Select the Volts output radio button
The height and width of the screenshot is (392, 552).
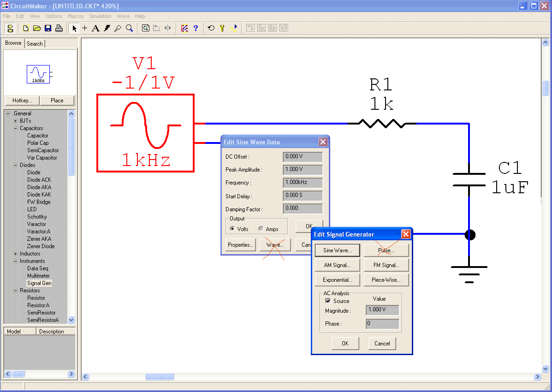(x=232, y=229)
